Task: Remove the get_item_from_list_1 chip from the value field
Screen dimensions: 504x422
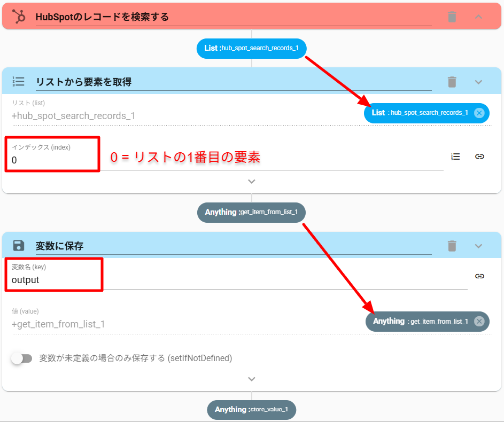Action: pos(479,321)
